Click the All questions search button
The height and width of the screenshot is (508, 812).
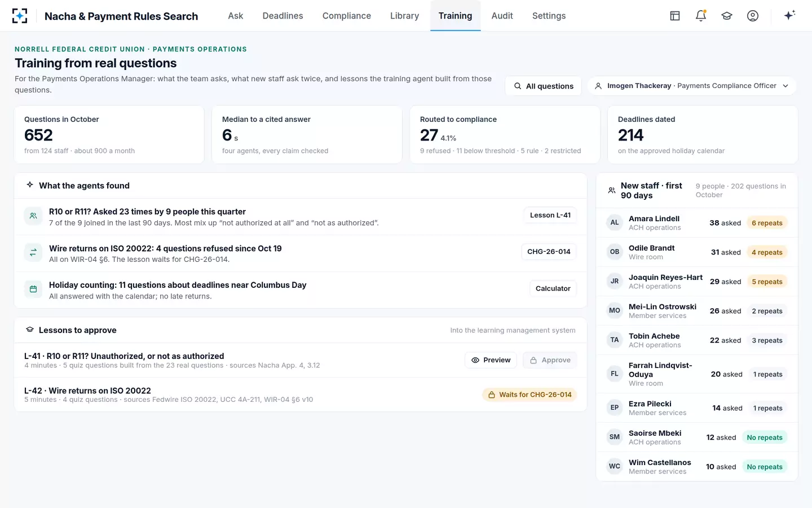543,86
